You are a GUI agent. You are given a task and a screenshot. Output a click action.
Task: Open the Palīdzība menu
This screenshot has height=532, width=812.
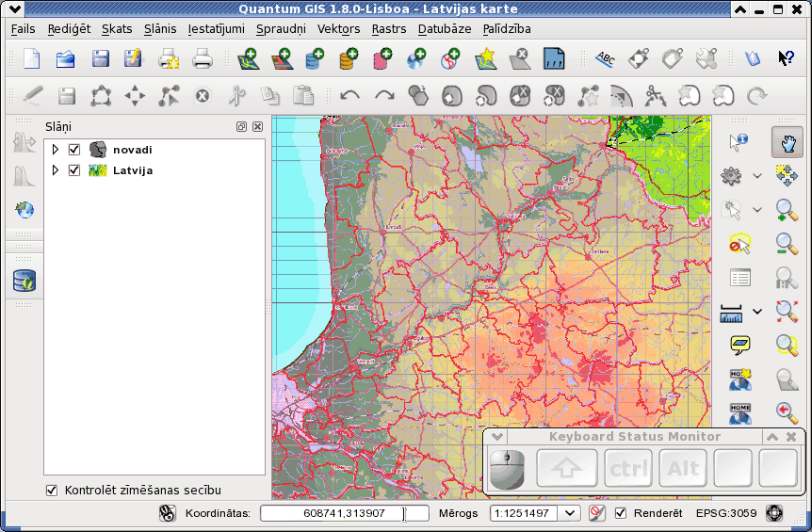[507, 29]
